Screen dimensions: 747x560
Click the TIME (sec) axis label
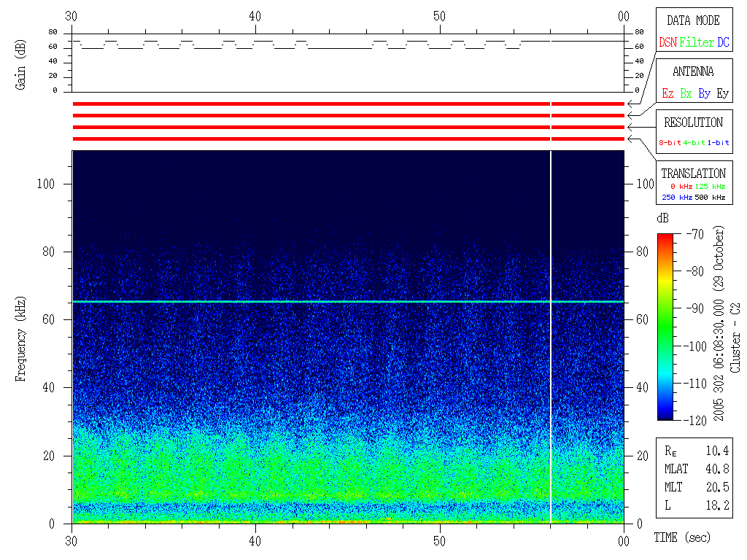(682, 538)
